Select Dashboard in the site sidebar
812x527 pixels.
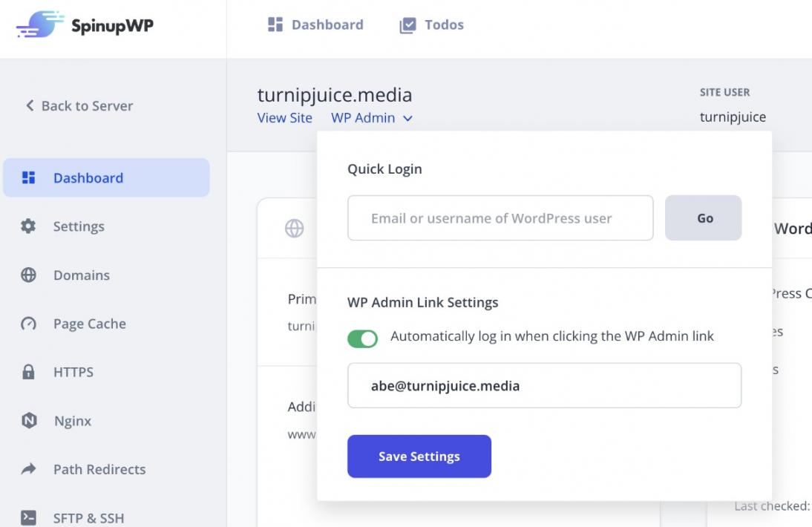[106, 177]
